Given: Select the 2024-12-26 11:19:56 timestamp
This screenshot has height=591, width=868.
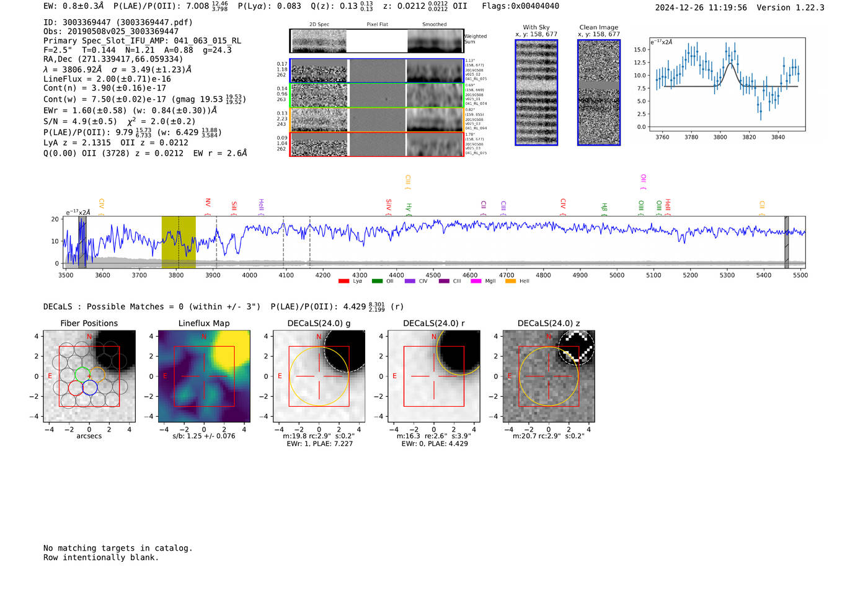Looking at the screenshot, I should pyautogui.click(x=701, y=7).
